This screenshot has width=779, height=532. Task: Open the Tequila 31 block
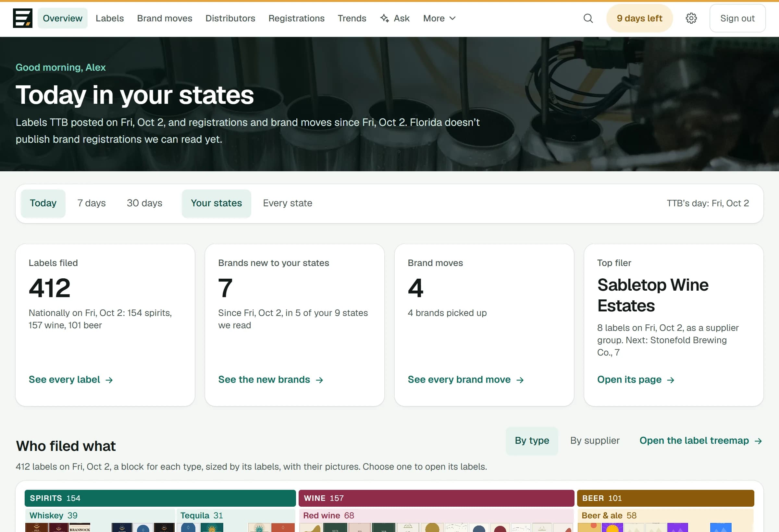[236, 520]
